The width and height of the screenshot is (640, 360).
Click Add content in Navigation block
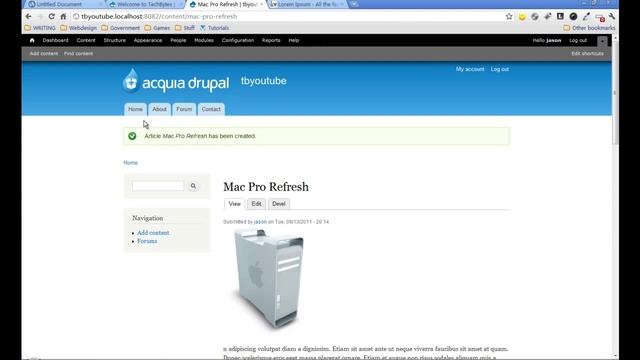click(x=153, y=233)
